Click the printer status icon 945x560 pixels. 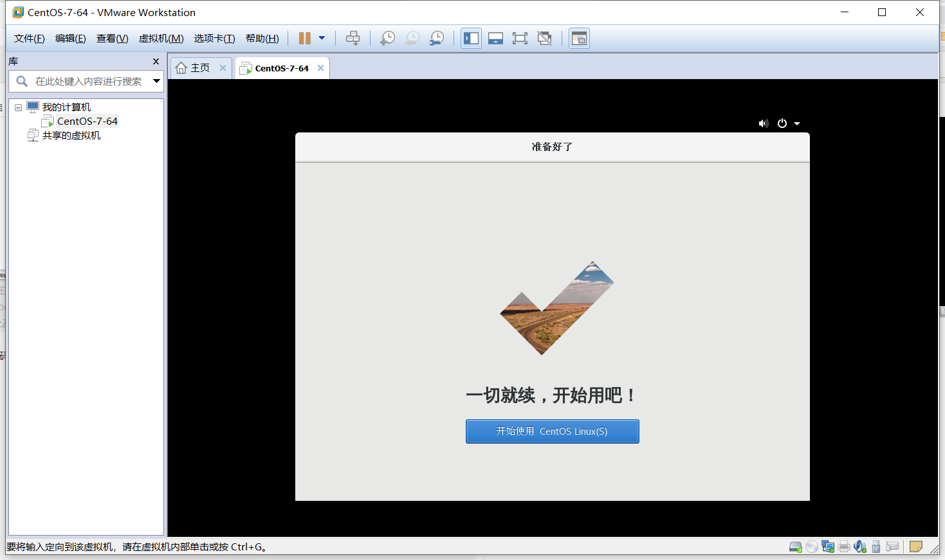pos(844,547)
